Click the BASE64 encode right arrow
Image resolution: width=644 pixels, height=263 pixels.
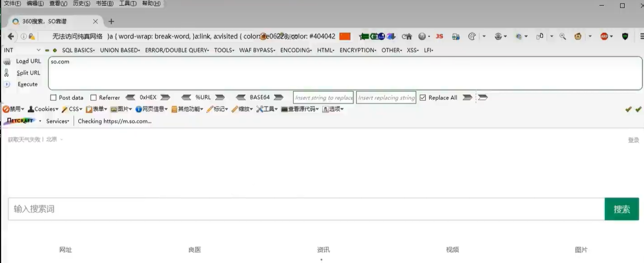(278, 98)
